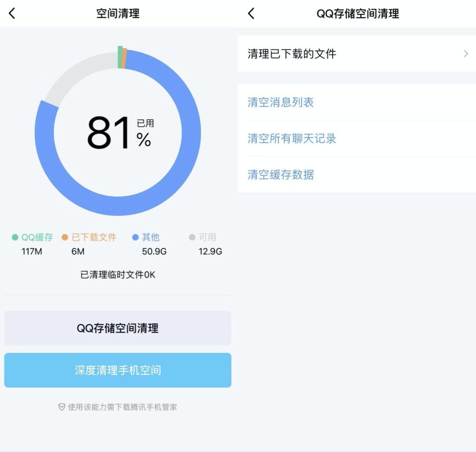Tap the 117M cache size value
Image resolution: width=476 pixels, height=452 pixels.
coord(32,251)
